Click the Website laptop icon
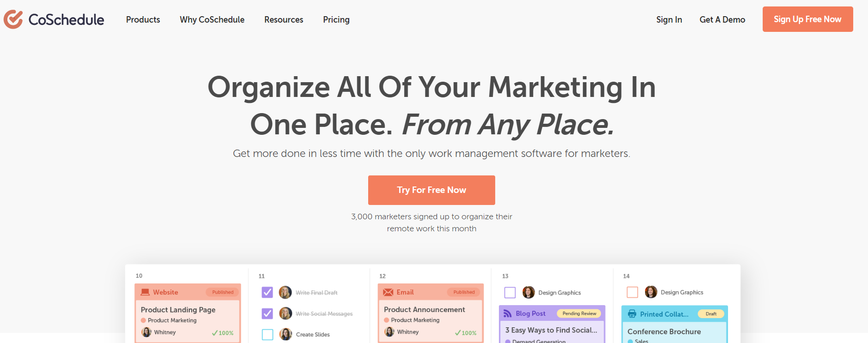868x343 pixels. click(x=145, y=292)
